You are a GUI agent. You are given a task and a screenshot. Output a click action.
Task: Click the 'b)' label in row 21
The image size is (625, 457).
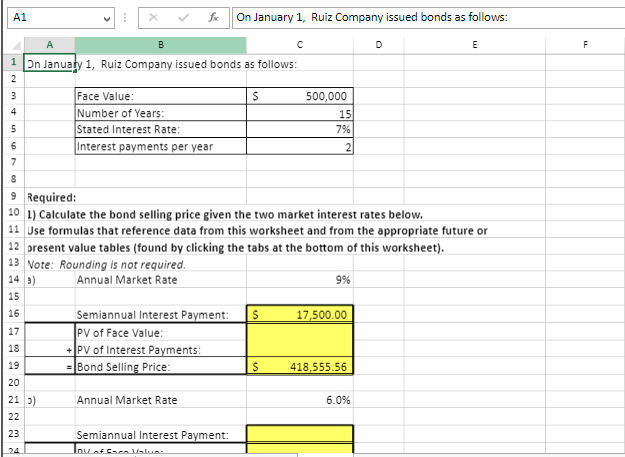(31, 400)
